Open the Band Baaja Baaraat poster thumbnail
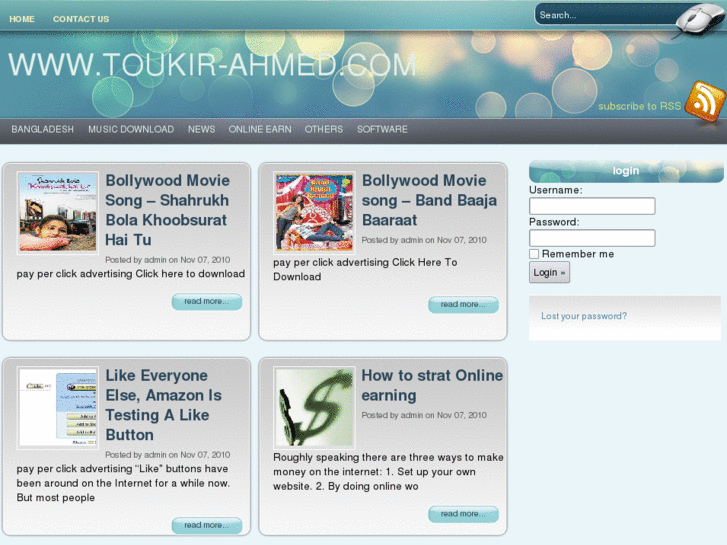This screenshot has height=545, width=727. pos(314,212)
